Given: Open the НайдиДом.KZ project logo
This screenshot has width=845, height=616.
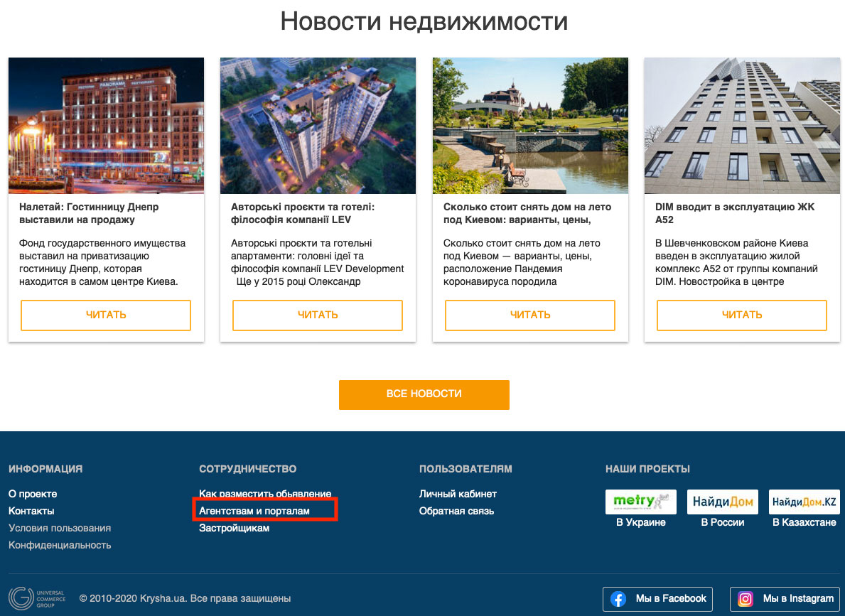Looking at the screenshot, I should click(804, 502).
